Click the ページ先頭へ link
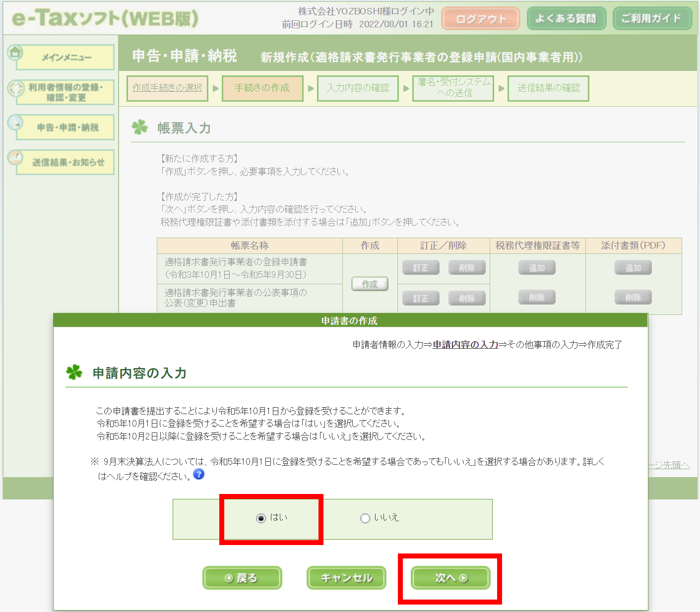Image resolution: width=700 pixels, height=612 pixels. pyautogui.click(x=669, y=465)
